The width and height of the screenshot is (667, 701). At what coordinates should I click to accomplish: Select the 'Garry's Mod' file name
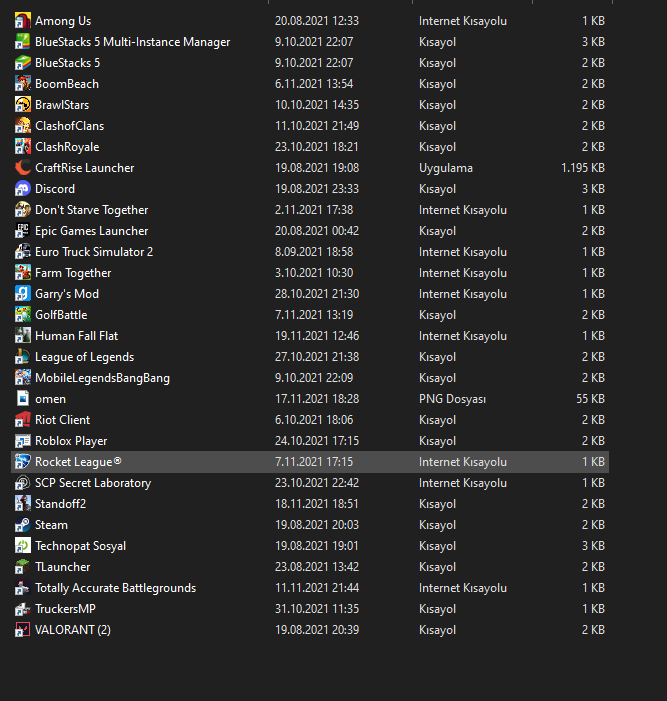(x=67, y=294)
